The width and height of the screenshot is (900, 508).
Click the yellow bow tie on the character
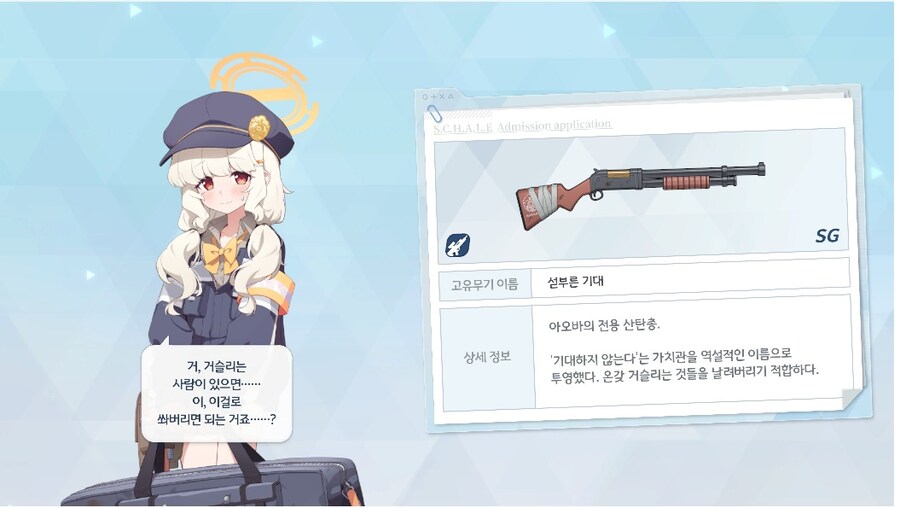point(221,255)
